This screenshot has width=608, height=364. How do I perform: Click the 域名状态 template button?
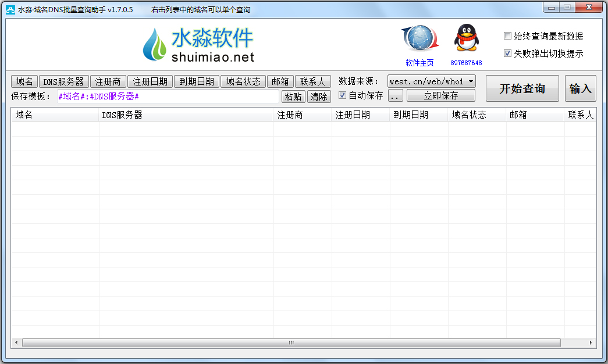[243, 81]
